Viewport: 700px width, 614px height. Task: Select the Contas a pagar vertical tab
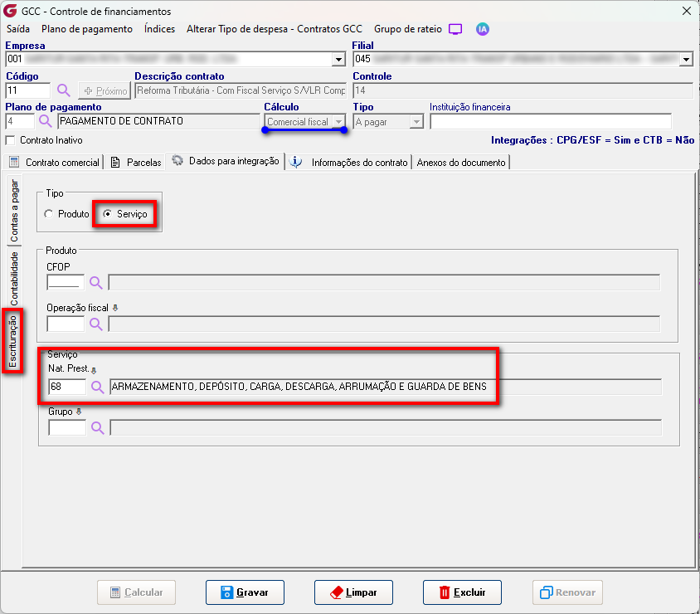[14, 210]
